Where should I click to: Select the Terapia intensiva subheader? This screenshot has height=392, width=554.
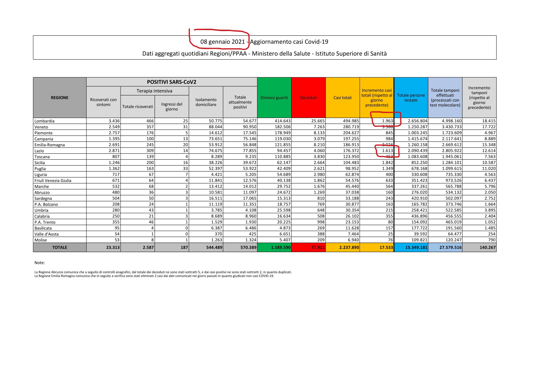point(154,91)
